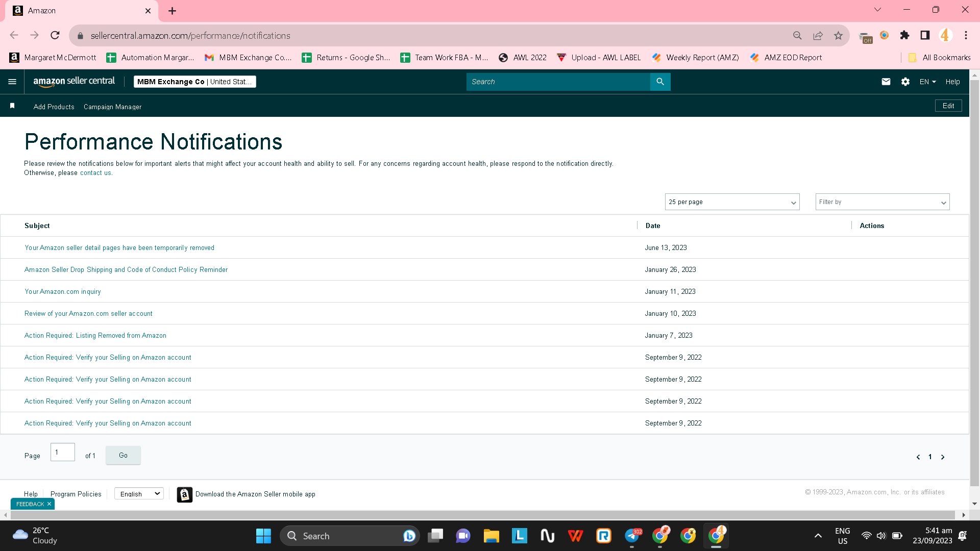
Task: Open the ENG US language indicator
Action: [x=842, y=536]
